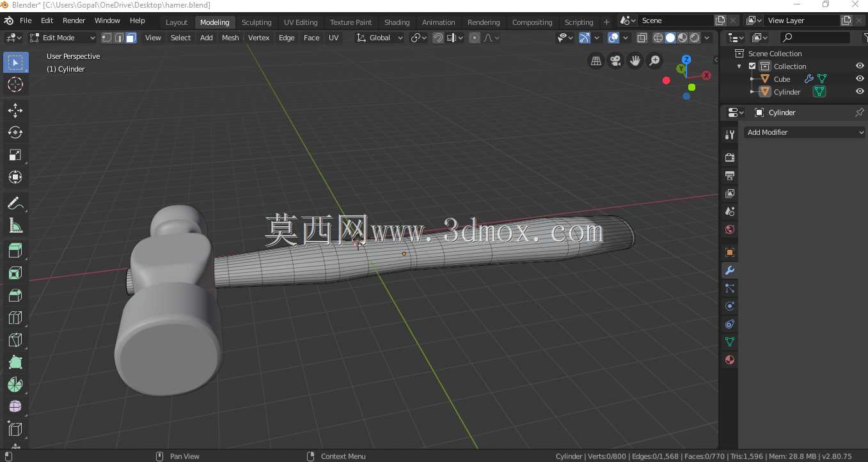Open the pivot point dropdown
Viewport: 868px width, 462px height.
click(x=418, y=38)
